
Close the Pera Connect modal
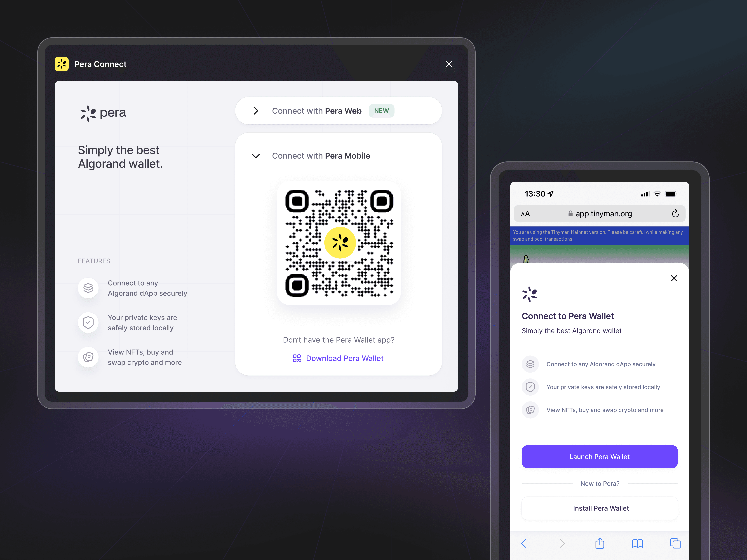[x=449, y=64]
